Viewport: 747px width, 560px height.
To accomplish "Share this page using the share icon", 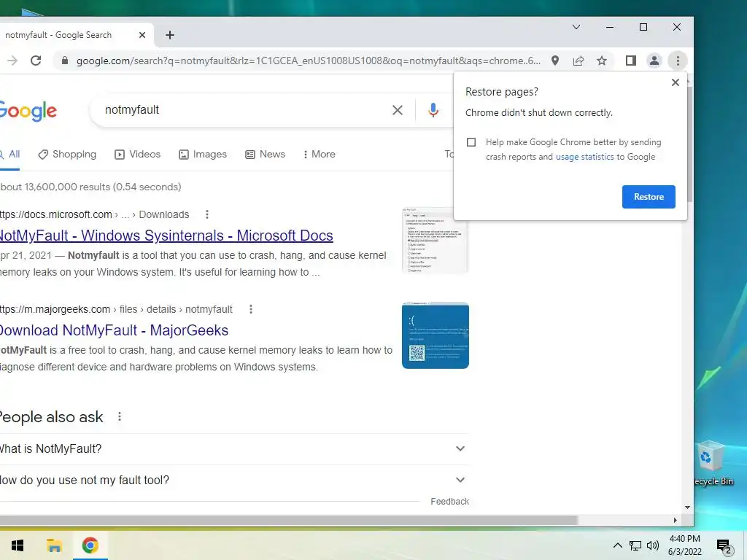I will point(578,61).
